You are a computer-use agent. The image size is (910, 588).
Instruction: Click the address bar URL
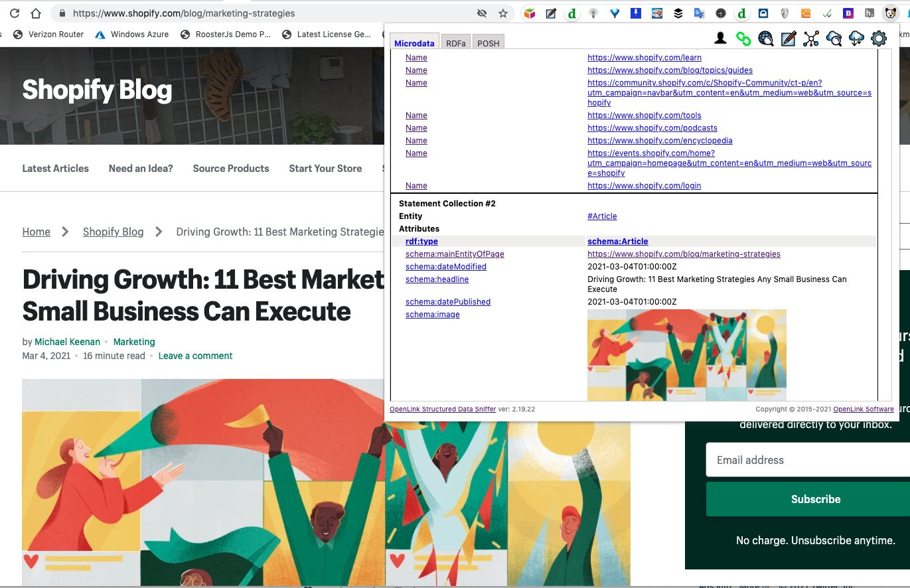(x=184, y=13)
